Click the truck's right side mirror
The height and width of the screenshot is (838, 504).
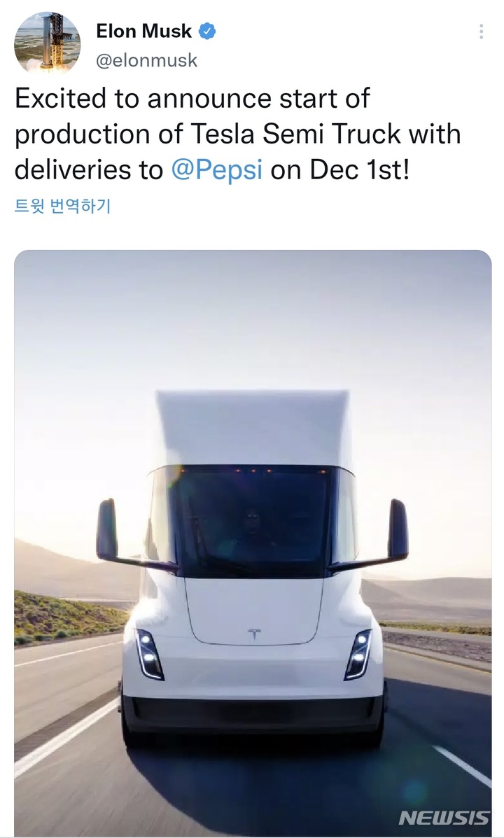click(398, 530)
